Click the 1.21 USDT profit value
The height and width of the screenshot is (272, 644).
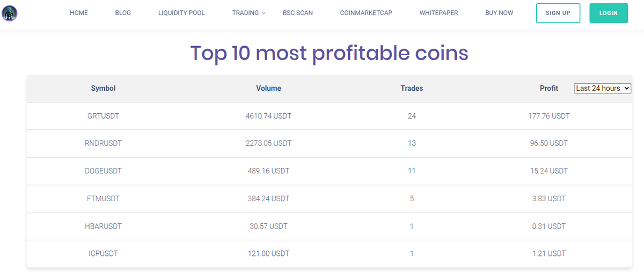coord(549,254)
